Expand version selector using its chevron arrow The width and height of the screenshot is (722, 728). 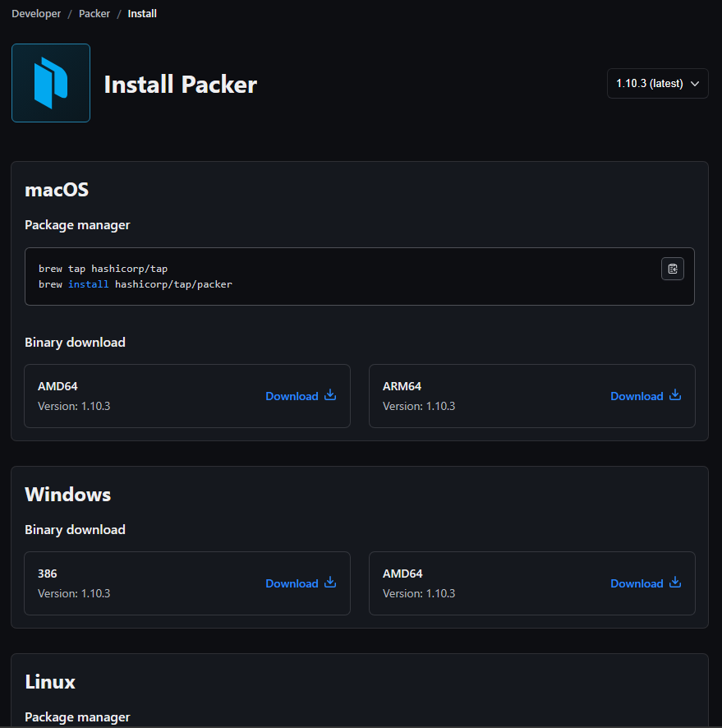pyautogui.click(x=695, y=83)
